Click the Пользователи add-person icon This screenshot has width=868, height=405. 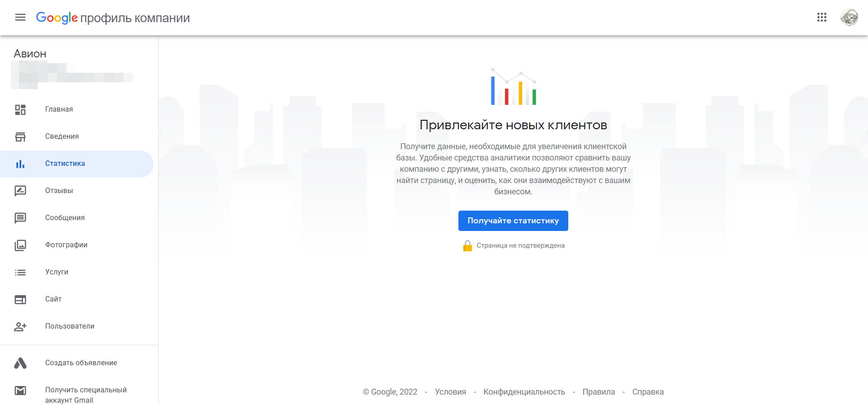pyautogui.click(x=20, y=326)
